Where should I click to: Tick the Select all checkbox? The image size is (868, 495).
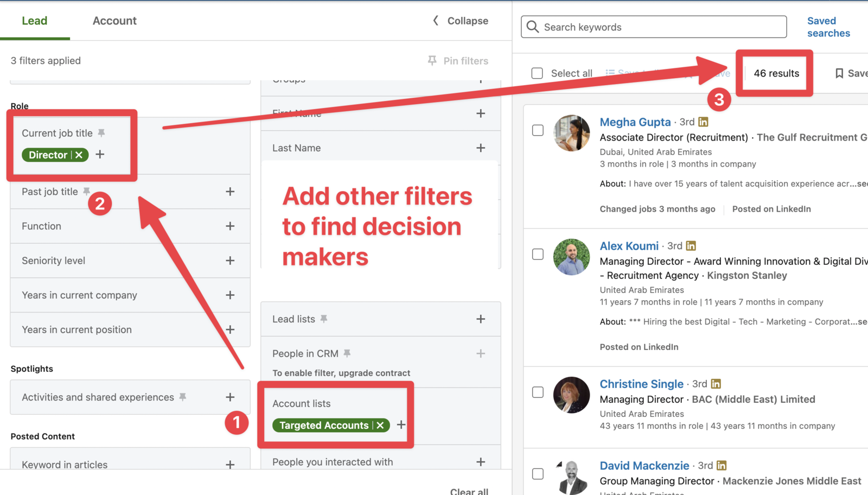point(537,73)
